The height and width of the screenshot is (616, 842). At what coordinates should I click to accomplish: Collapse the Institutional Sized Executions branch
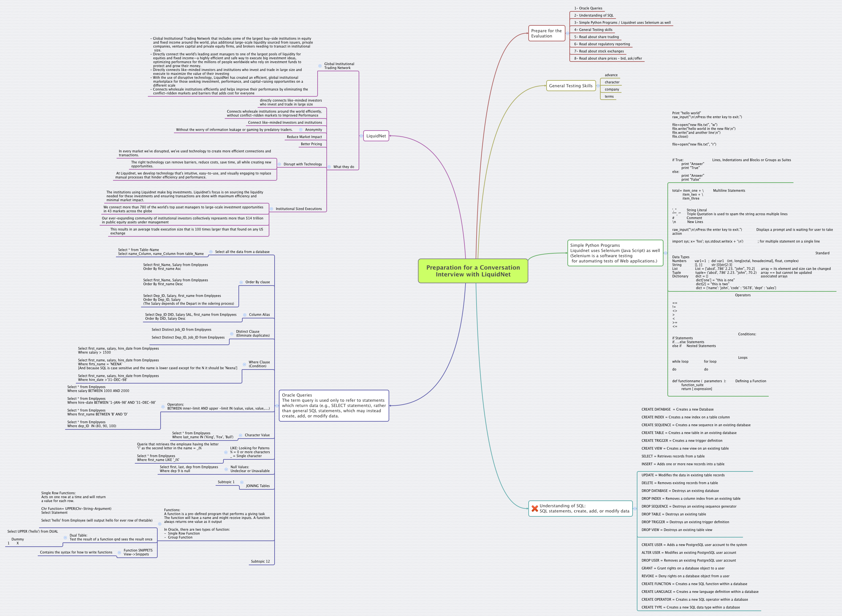click(x=272, y=209)
